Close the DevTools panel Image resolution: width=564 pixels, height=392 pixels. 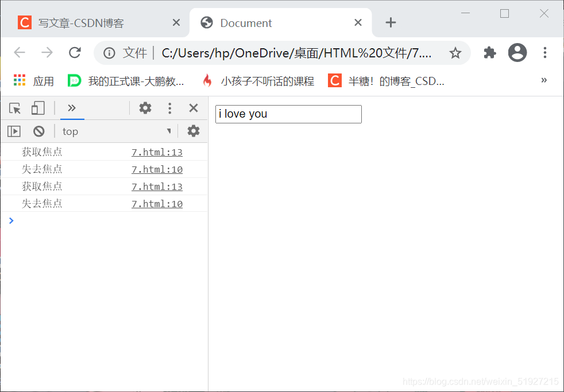(194, 108)
